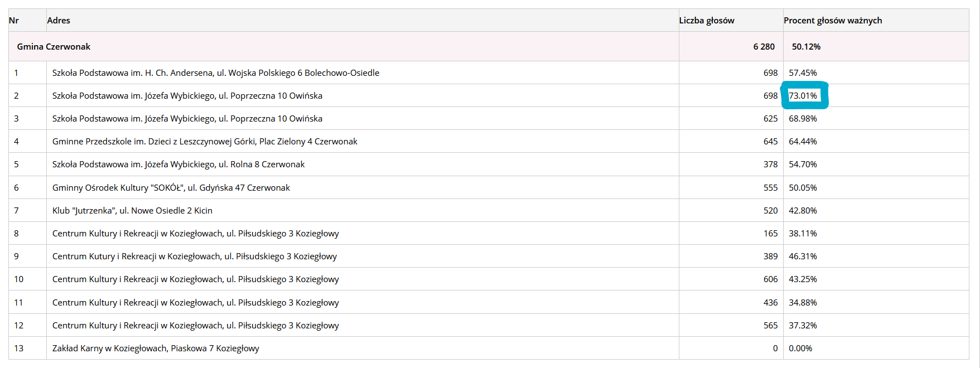This screenshot has height=368, width=980.
Task: Select the Koziegłowy address beside 34.88%
Action: coord(196,303)
